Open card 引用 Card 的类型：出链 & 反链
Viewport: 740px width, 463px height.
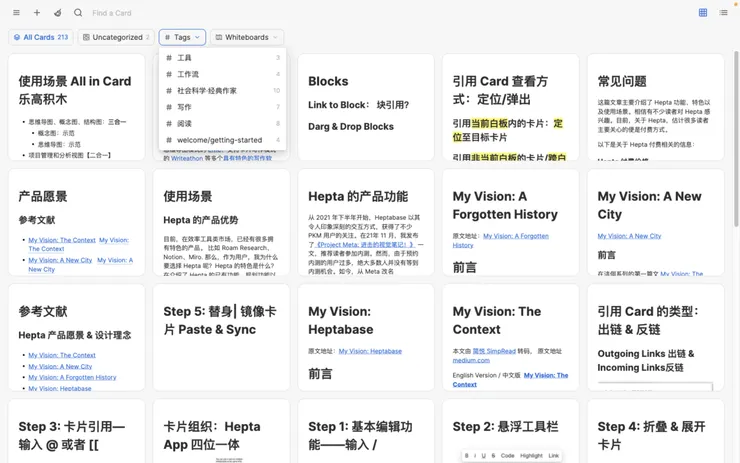click(656, 337)
